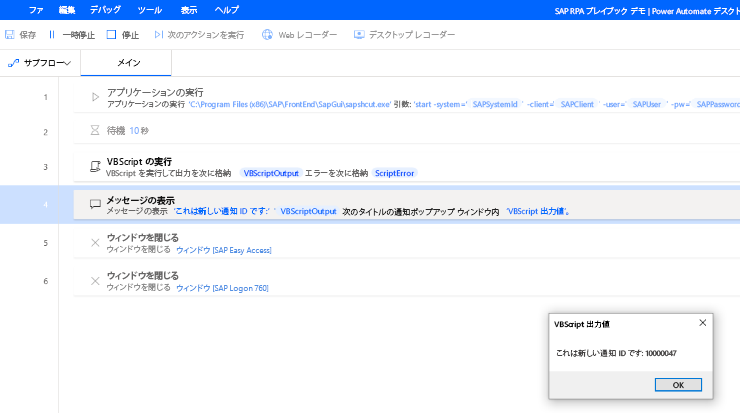Open the ファイル menu

tap(36, 10)
